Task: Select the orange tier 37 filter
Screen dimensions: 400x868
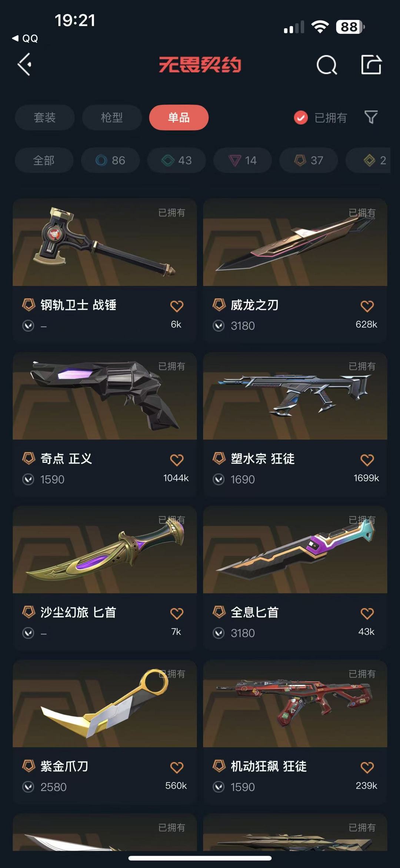Action: (x=309, y=160)
